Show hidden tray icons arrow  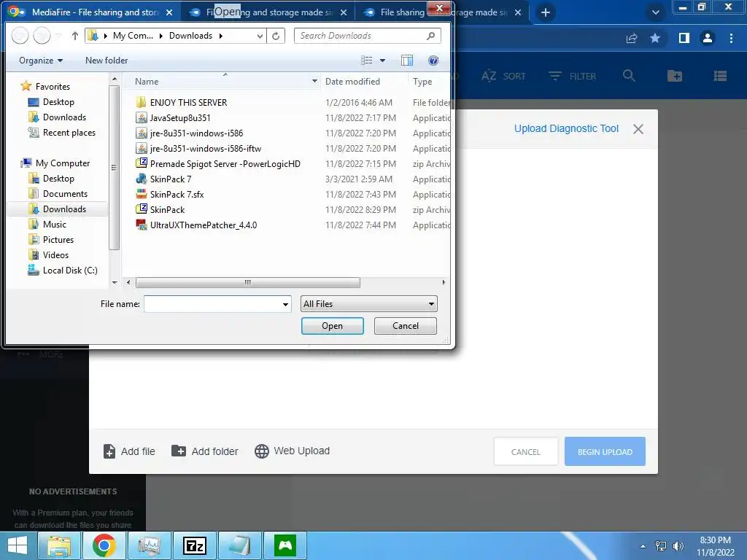(x=643, y=546)
